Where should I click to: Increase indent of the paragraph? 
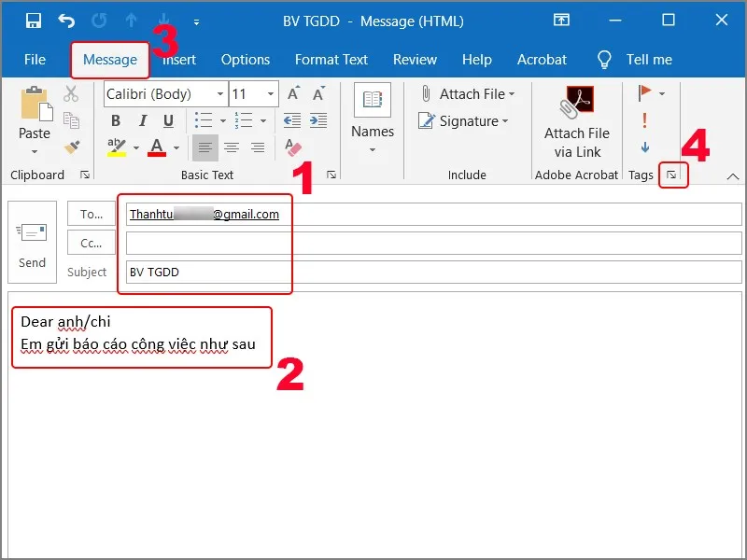[x=317, y=120]
